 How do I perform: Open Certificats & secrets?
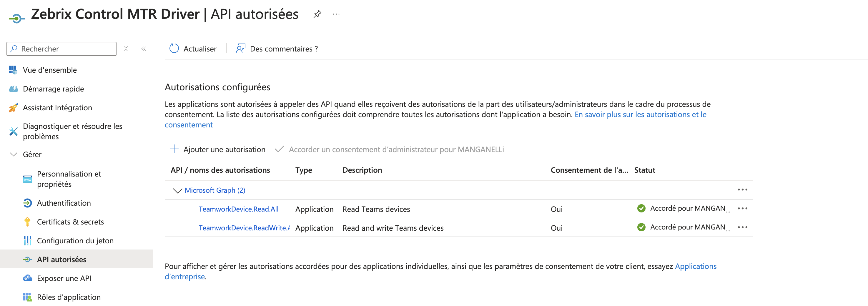click(70, 222)
